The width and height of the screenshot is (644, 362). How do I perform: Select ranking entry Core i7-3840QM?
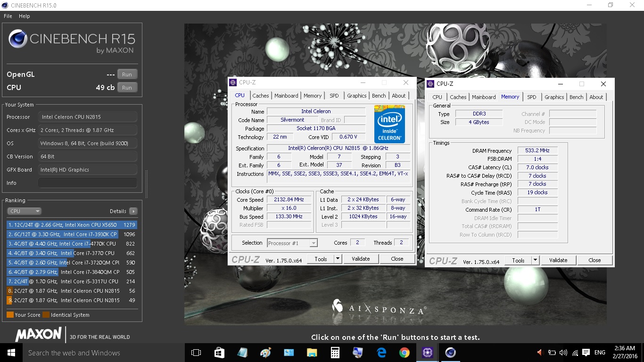coord(72,272)
